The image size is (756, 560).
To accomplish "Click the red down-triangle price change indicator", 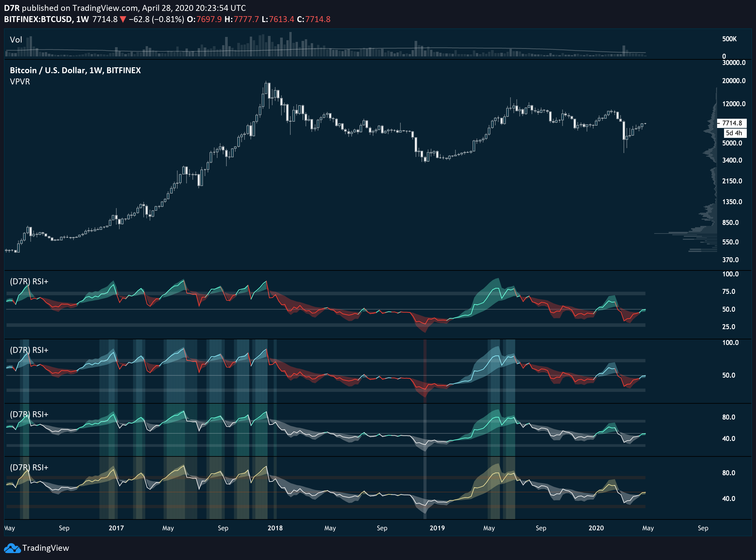I will (x=123, y=20).
